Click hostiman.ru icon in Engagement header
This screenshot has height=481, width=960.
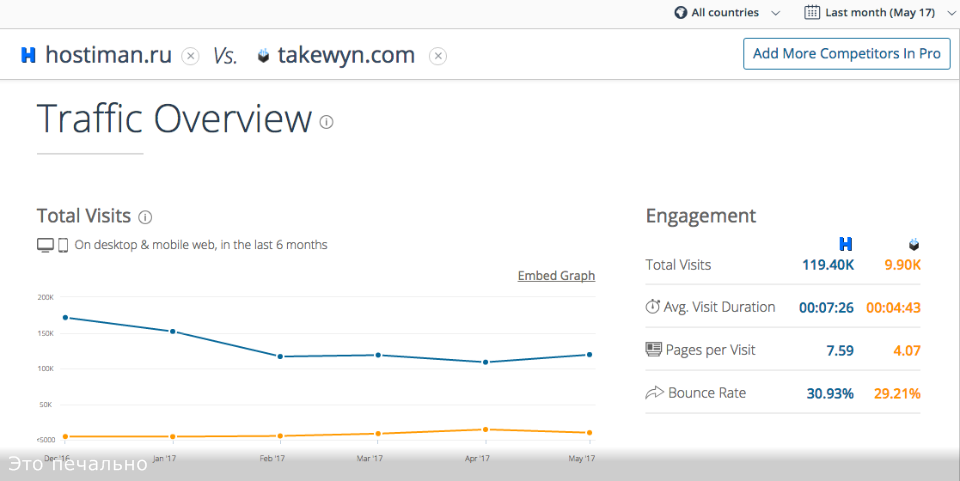(846, 244)
